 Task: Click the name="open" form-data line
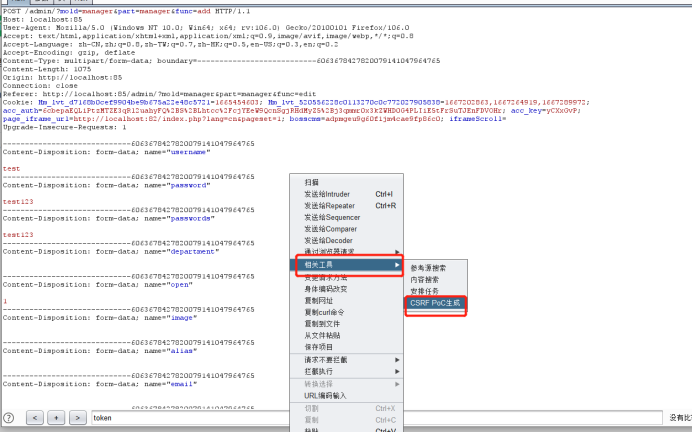[x=98, y=285]
